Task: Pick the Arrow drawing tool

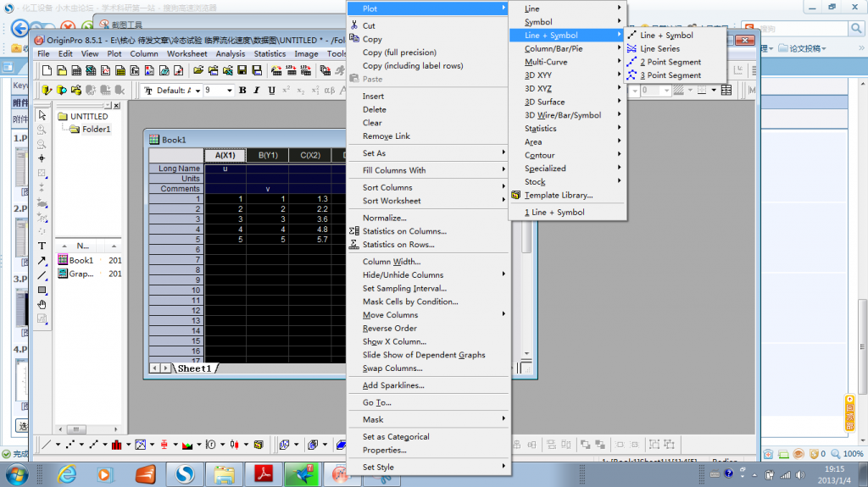Action: point(42,261)
